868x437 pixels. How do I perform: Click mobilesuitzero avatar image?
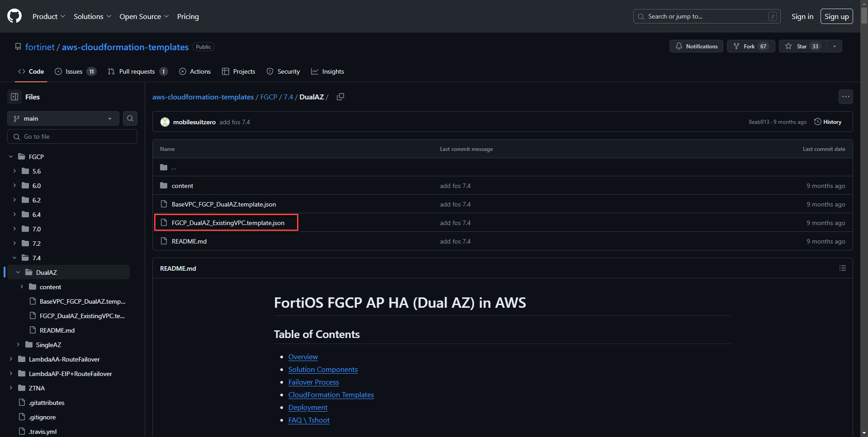pyautogui.click(x=165, y=122)
